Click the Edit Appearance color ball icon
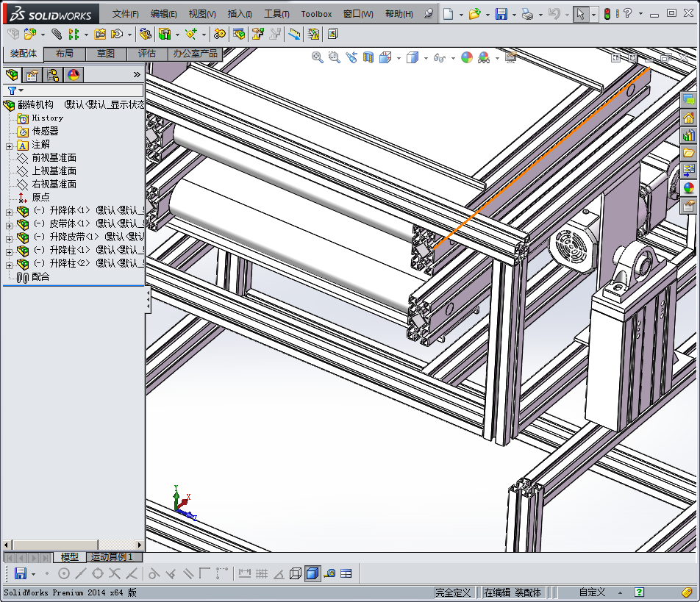Screen dimensions: 700x602 (x=466, y=57)
